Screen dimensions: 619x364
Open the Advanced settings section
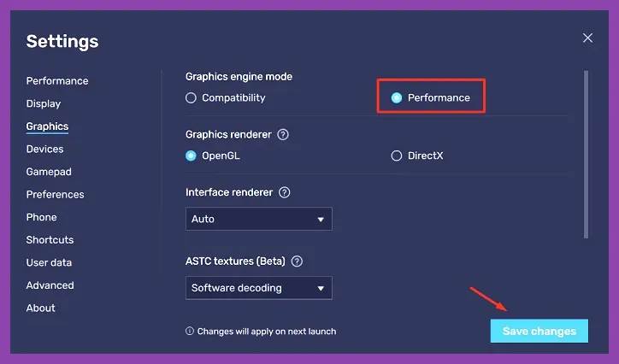tap(50, 285)
